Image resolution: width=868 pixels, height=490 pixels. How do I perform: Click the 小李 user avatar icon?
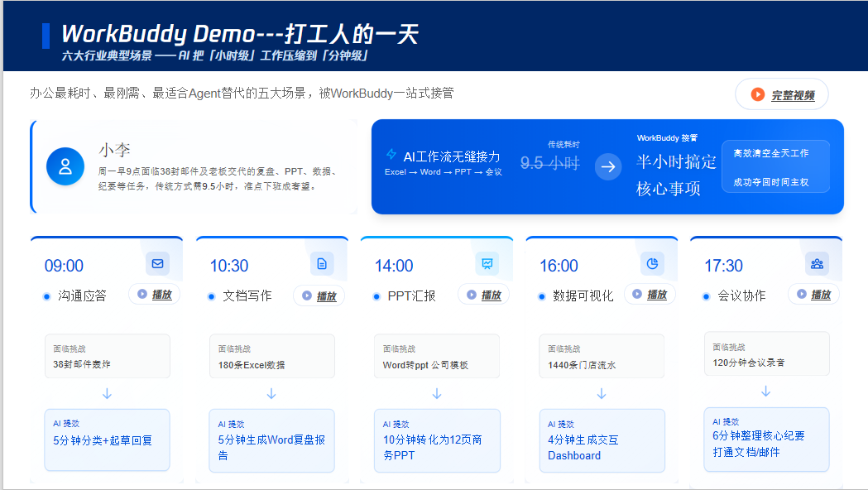(65, 166)
